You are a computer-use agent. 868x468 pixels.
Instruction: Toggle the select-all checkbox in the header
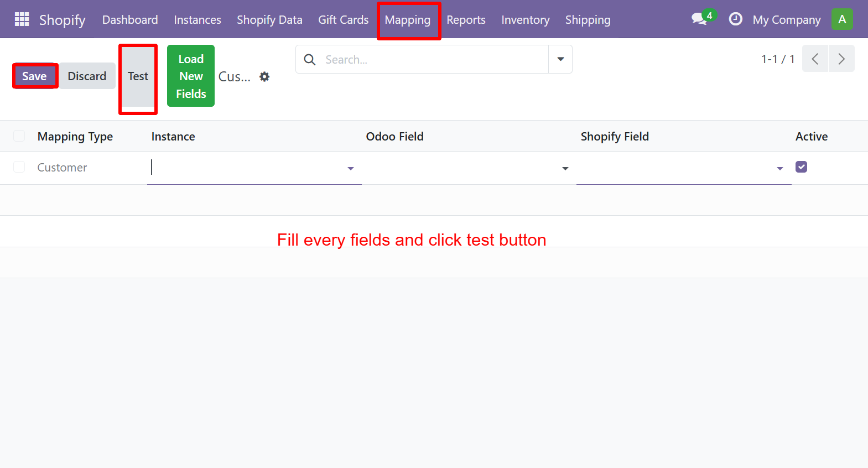click(x=19, y=136)
